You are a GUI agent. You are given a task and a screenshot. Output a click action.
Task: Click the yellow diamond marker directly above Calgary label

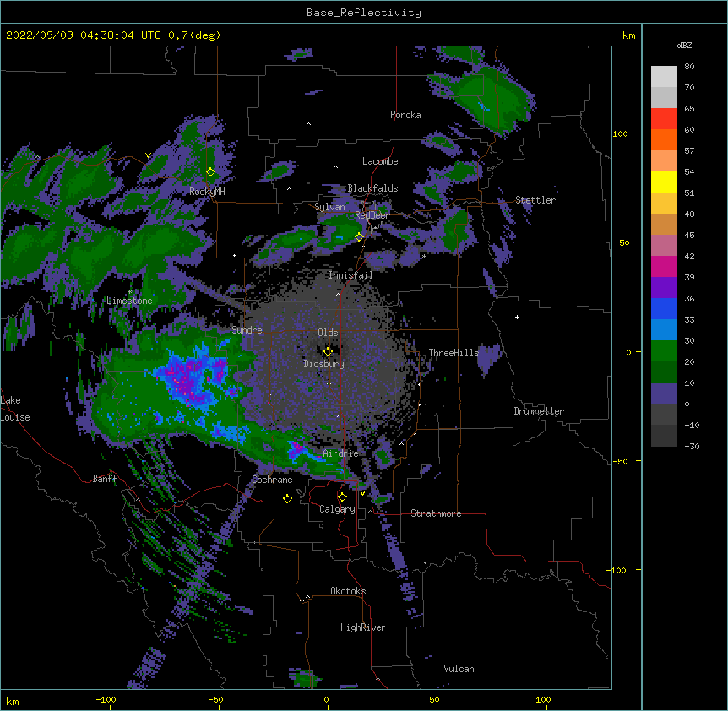[342, 497]
